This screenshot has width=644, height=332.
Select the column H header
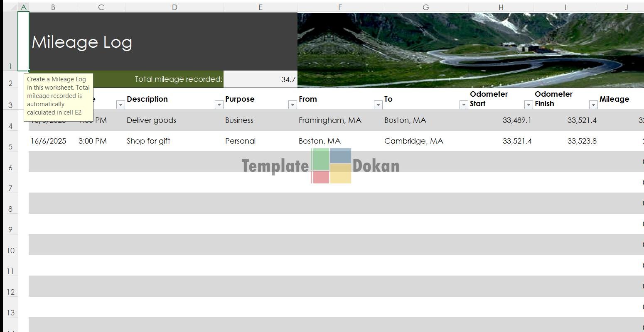tap(501, 7)
